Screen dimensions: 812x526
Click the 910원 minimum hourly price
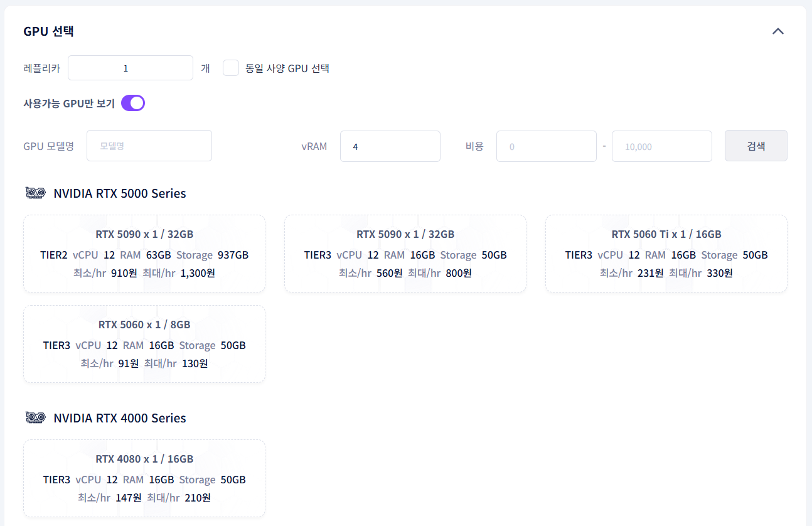(124, 273)
